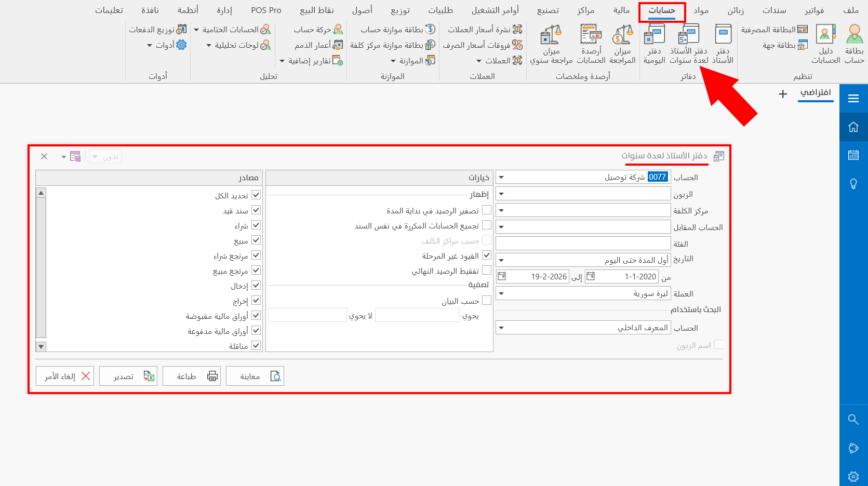Open بطاقة حساب account card icon

pos(854,45)
